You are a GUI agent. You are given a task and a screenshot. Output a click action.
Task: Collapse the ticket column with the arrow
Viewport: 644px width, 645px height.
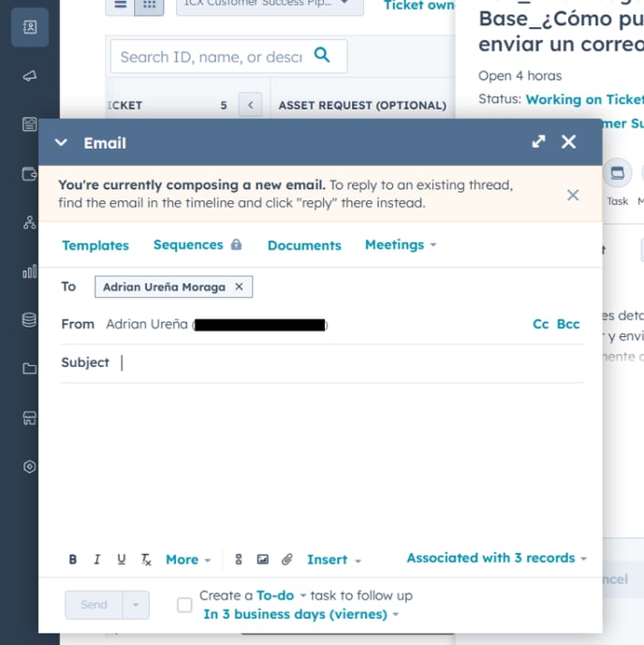[251, 105]
